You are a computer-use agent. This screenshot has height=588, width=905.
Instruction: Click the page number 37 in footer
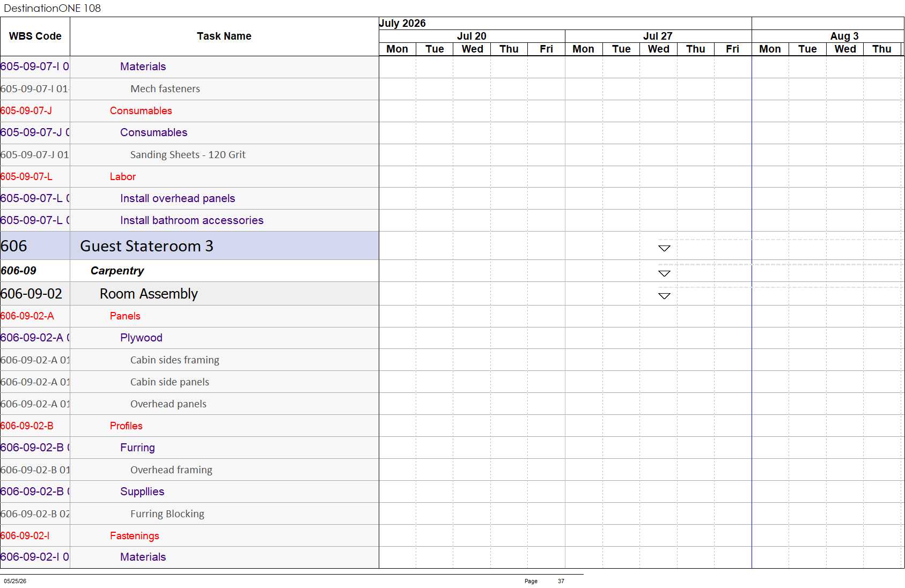coord(561,581)
